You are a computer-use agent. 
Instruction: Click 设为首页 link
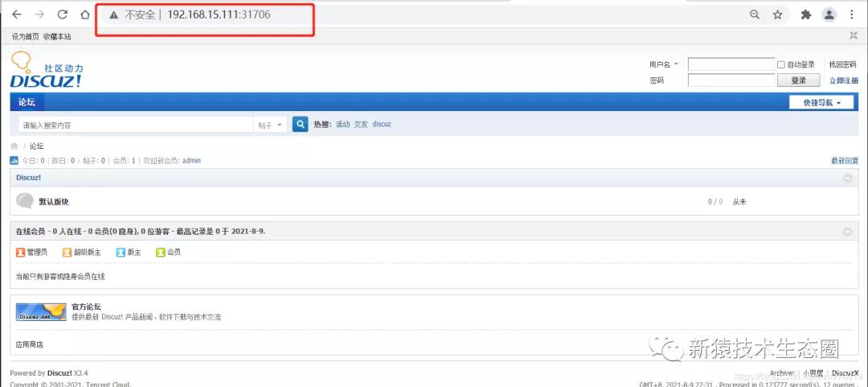26,36
